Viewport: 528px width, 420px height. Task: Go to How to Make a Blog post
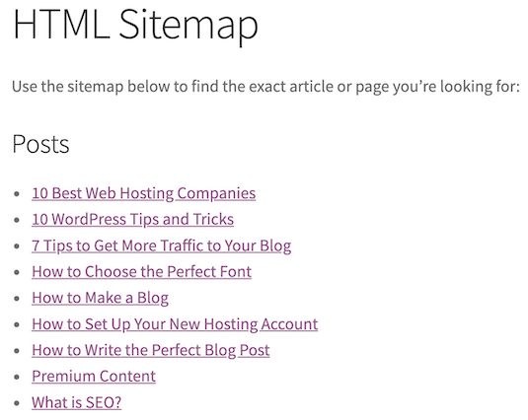(100, 299)
